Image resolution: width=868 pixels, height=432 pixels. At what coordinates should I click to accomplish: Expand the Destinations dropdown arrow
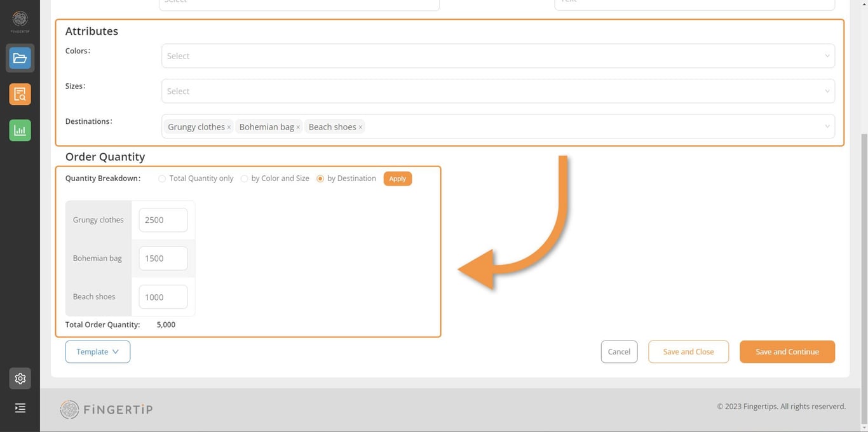827,126
